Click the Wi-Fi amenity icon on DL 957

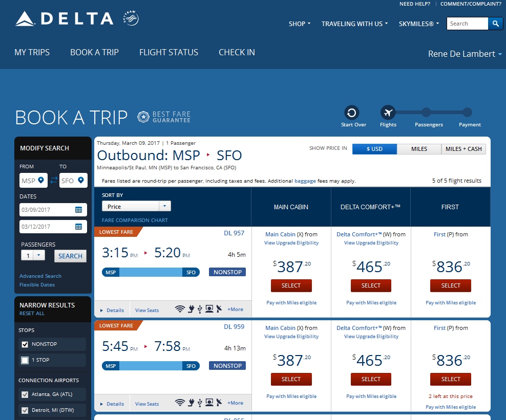[180, 309]
